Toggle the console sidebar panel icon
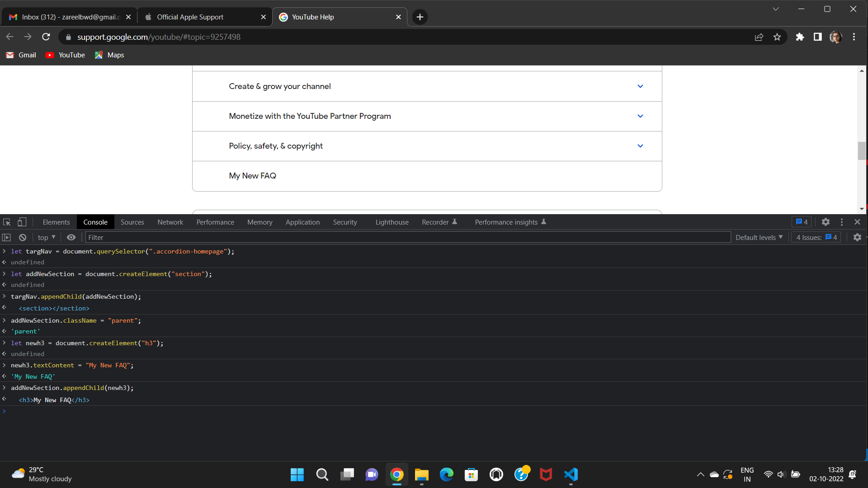868x488 pixels. click(6, 237)
